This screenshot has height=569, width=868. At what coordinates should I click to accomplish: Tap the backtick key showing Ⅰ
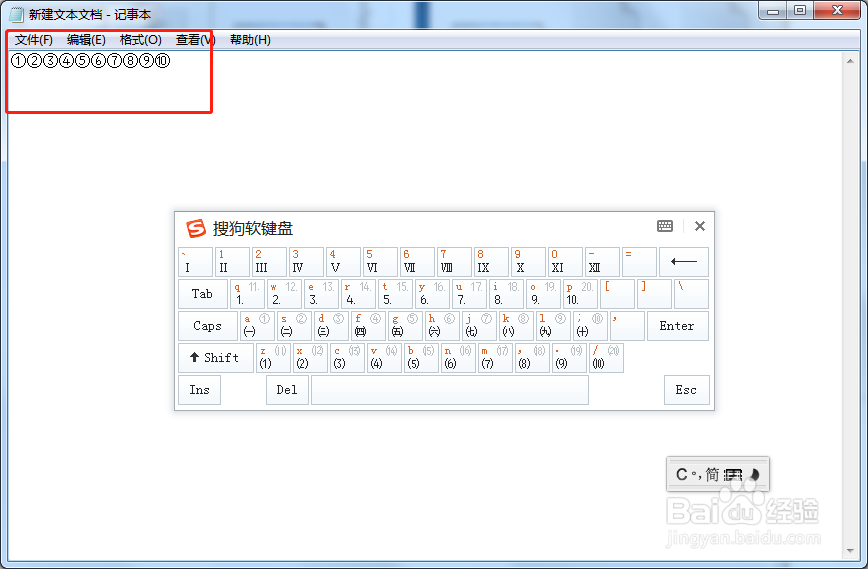(195, 262)
